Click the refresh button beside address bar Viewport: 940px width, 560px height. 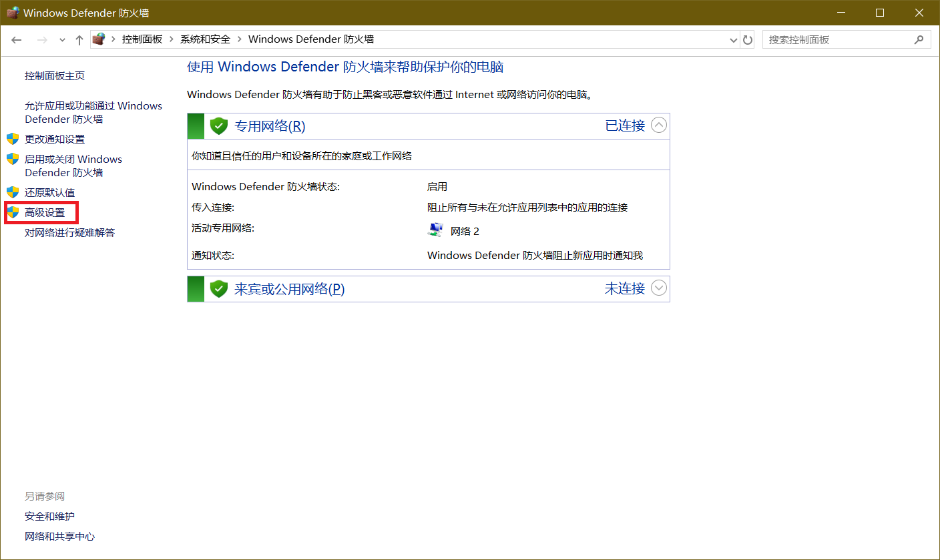click(748, 40)
